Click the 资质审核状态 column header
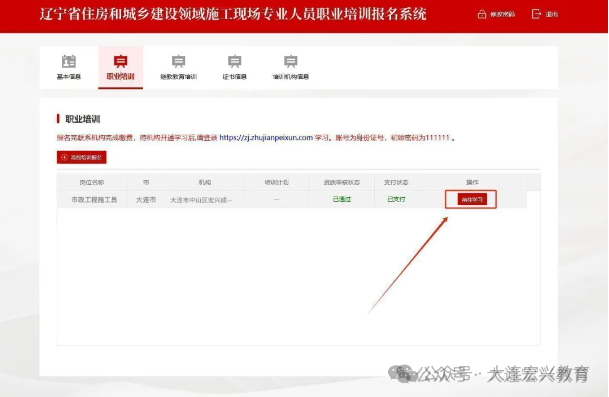The image size is (609, 397). pyautogui.click(x=342, y=182)
